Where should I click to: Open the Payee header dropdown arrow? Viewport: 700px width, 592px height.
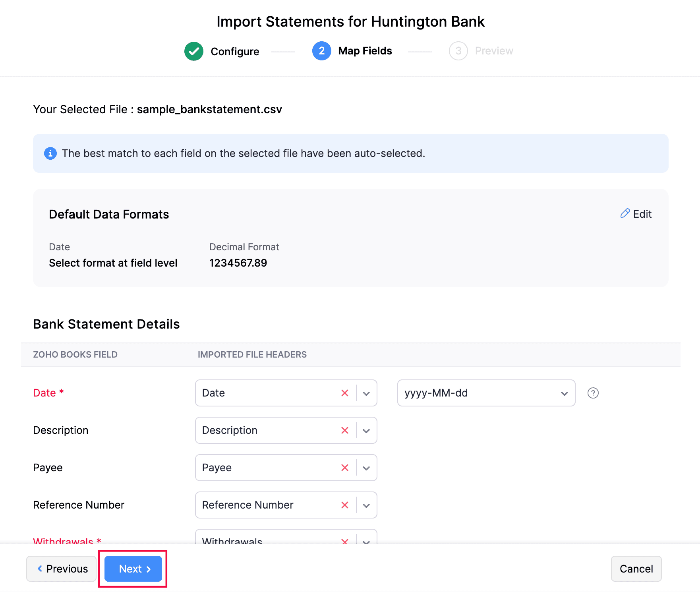(366, 468)
